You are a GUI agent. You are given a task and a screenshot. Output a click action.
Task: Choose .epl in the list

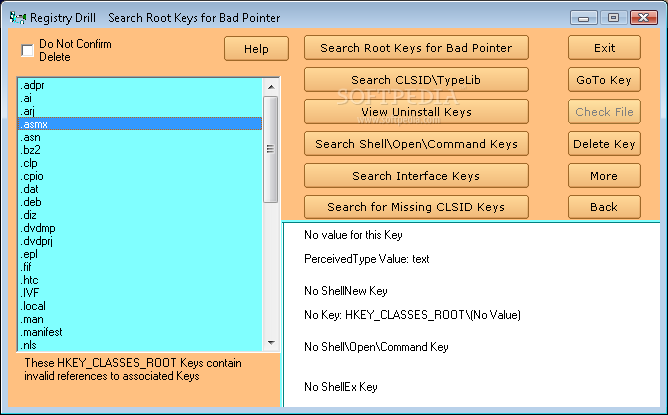pos(140,254)
